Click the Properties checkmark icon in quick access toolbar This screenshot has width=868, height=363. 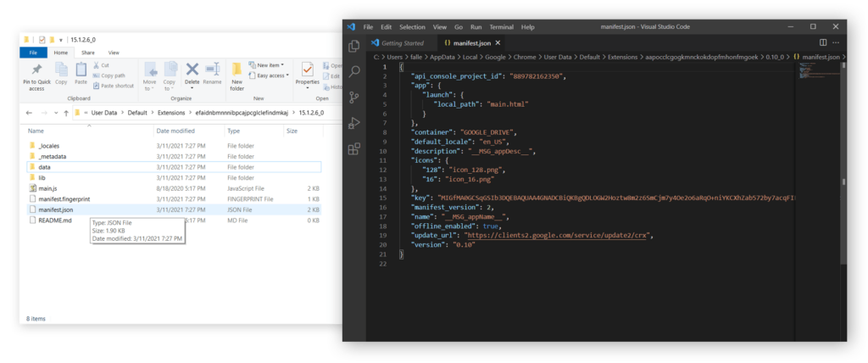click(x=42, y=40)
